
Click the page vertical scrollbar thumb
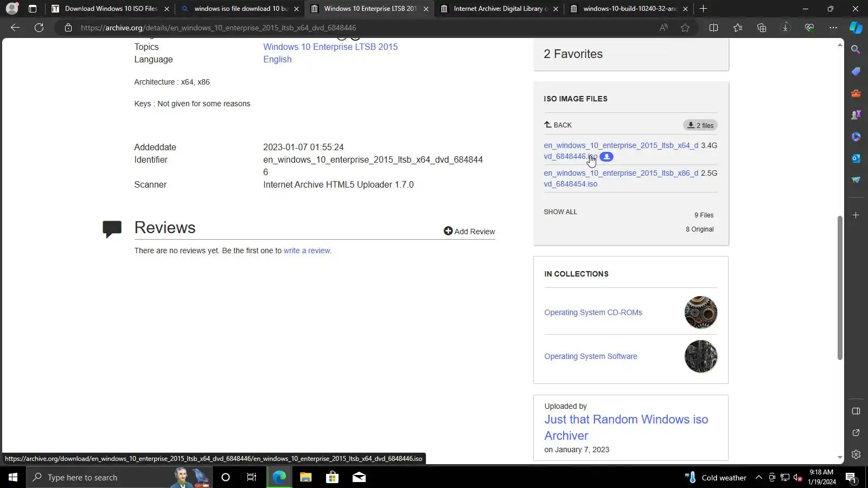pos(840,287)
